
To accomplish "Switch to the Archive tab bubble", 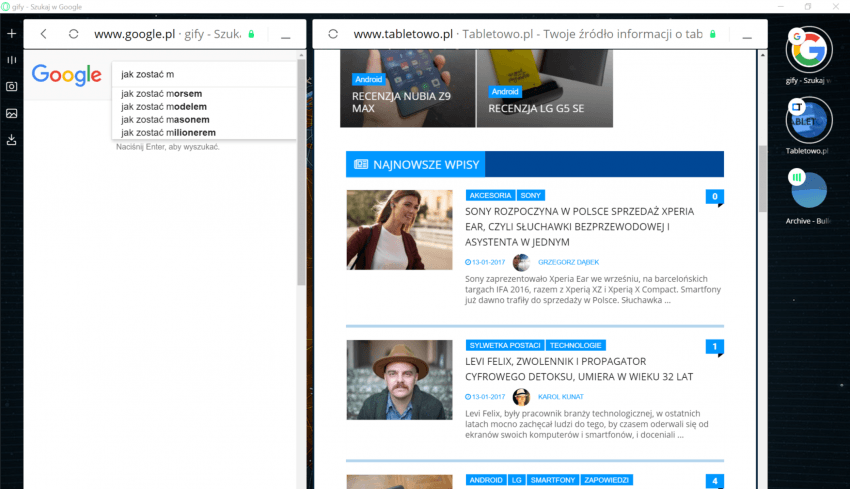I will (809, 190).
